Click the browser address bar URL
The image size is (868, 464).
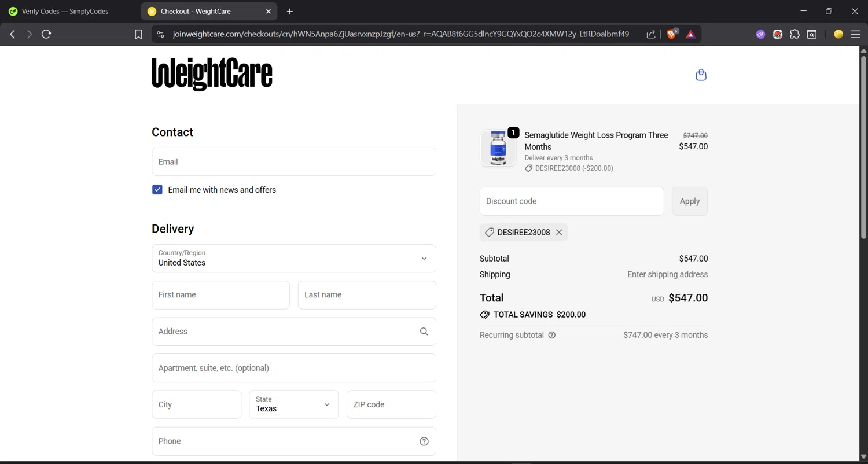click(400, 34)
